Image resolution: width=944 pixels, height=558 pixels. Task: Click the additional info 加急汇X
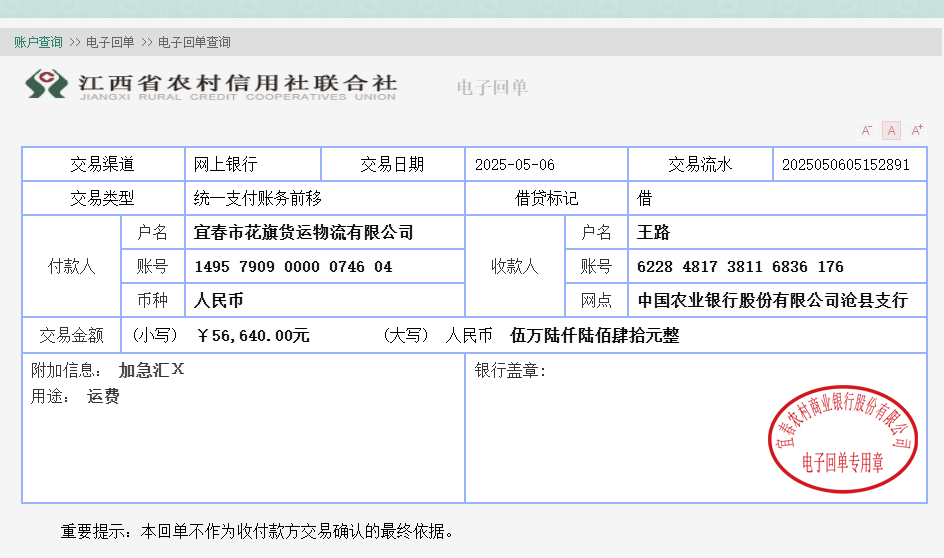tap(151, 370)
